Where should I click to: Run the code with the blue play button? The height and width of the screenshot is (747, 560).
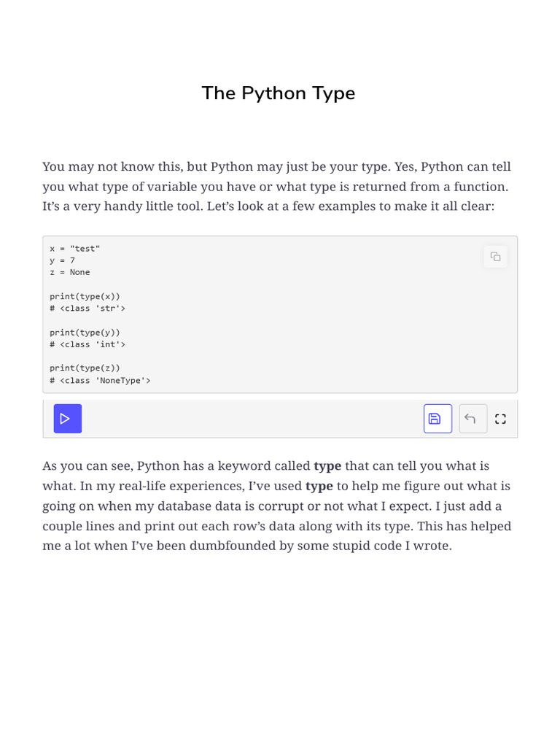pos(68,419)
